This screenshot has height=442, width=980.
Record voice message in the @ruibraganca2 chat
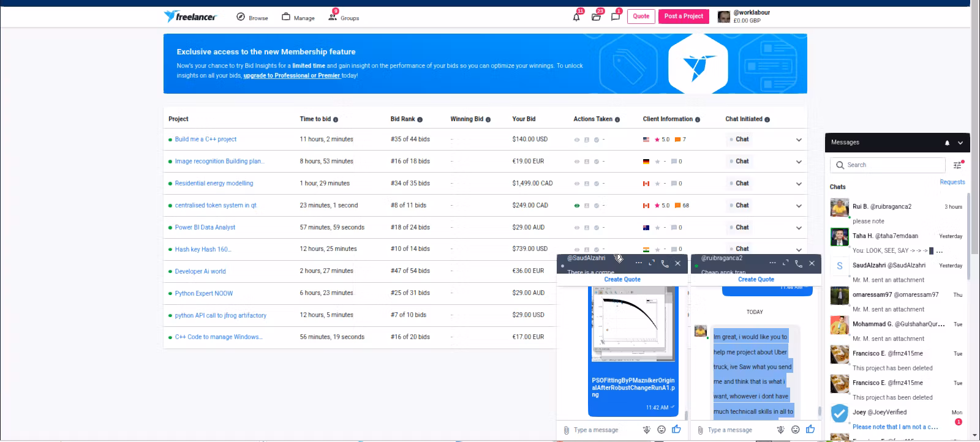coord(780,430)
